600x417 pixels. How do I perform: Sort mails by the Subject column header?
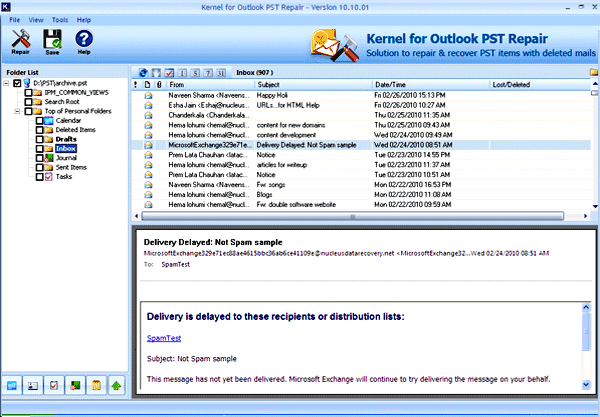pyautogui.click(x=313, y=85)
